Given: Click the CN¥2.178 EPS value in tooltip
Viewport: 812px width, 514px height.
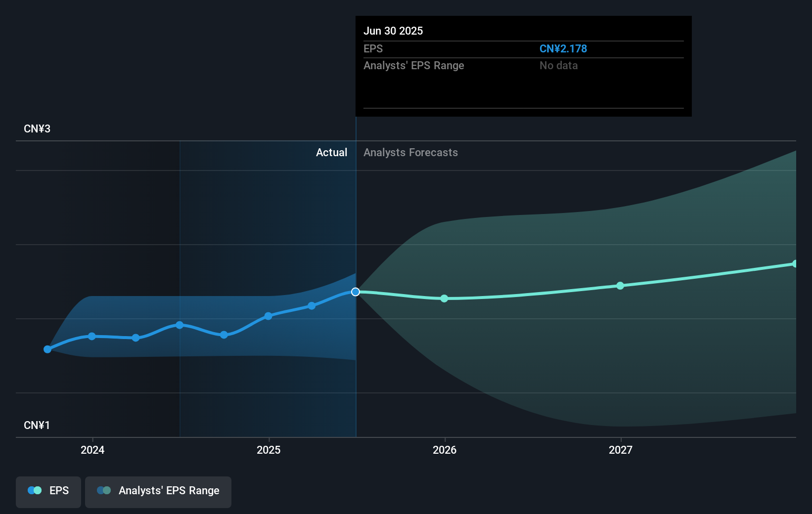Looking at the screenshot, I should [563, 48].
